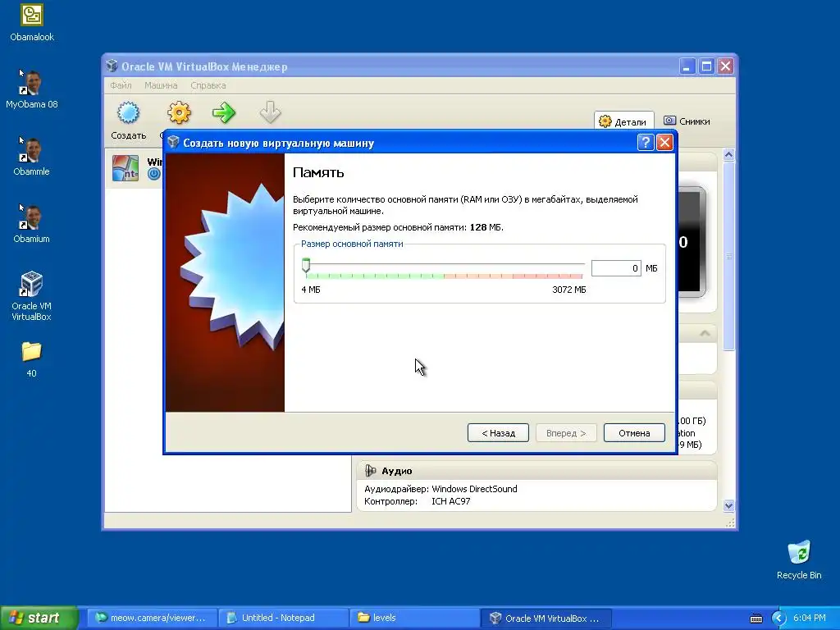Click the Отмена button
The height and width of the screenshot is (630, 840).
pos(634,433)
